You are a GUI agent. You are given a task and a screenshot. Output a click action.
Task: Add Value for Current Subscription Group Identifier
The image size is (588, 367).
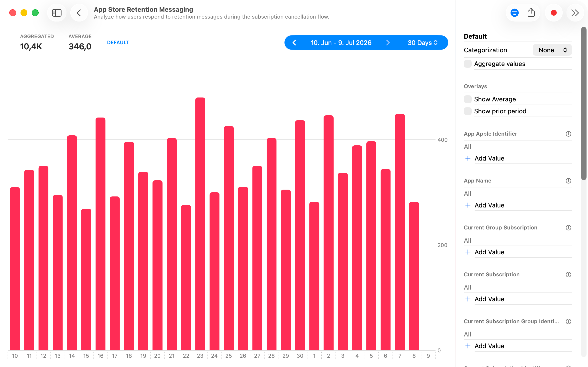(x=489, y=346)
